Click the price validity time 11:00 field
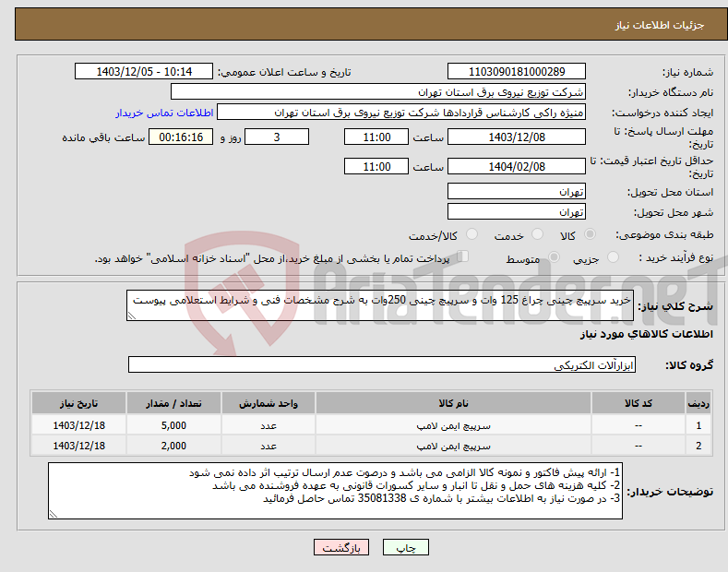This screenshot has width=728, height=572. 376,166
